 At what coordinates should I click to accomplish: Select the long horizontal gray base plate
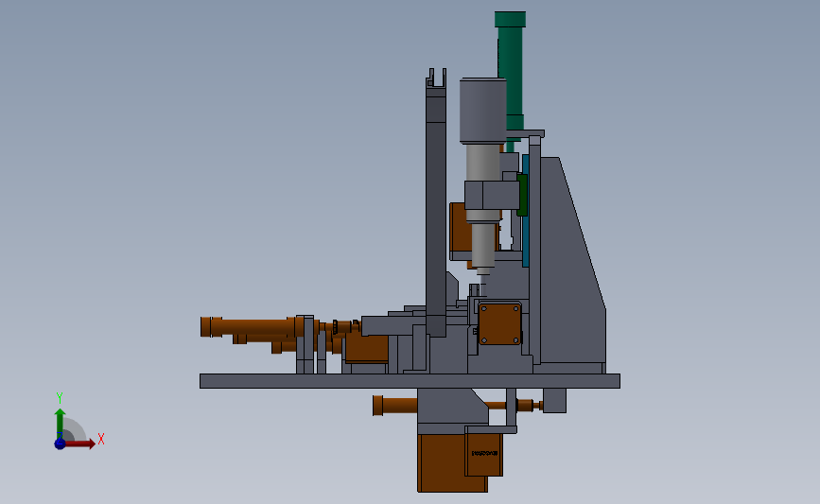coord(410,381)
